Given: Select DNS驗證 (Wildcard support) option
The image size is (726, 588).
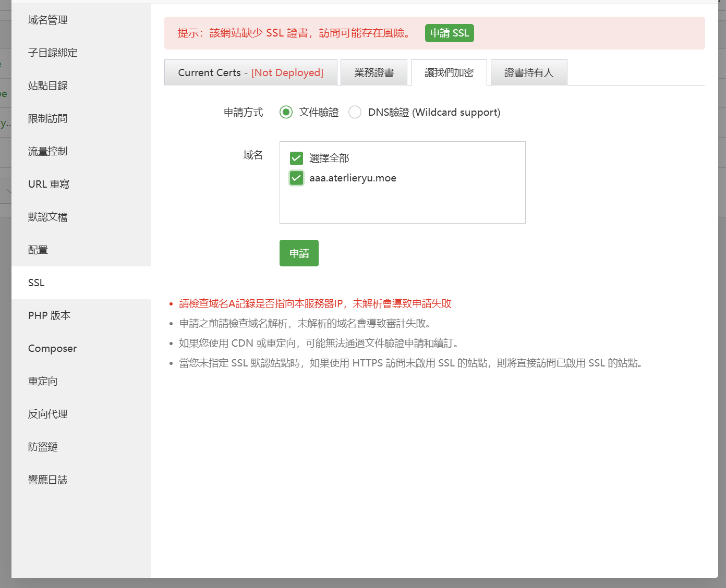Looking at the screenshot, I should pyautogui.click(x=355, y=112).
